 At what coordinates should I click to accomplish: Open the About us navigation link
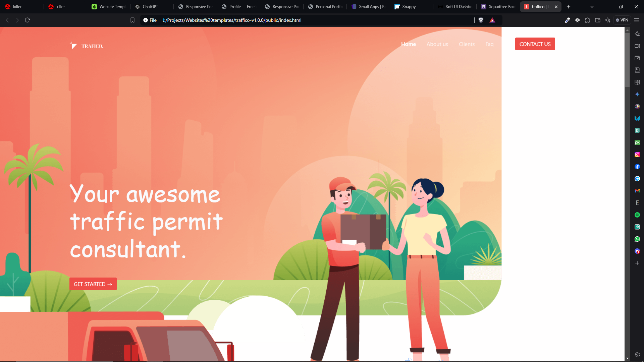click(x=437, y=44)
